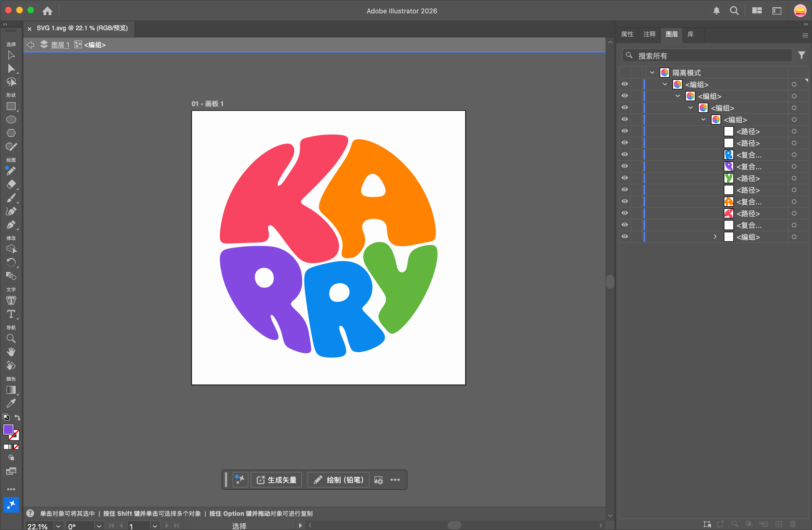Hide the purple R compound path layer
The image size is (812, 530).
625,166
